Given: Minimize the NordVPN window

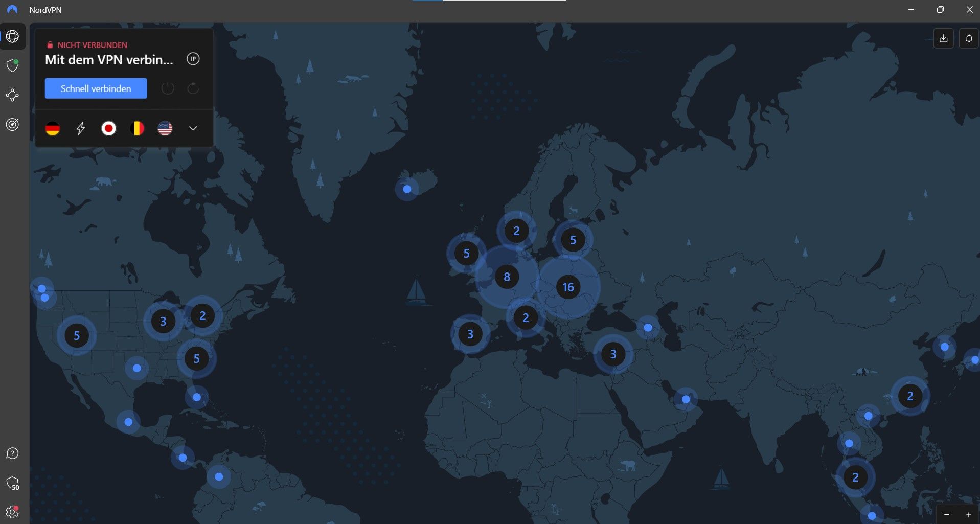Looking at the screenshot, I should (911, 10).
